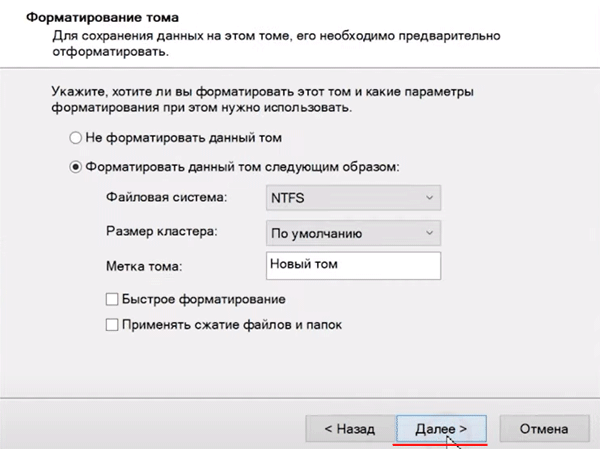Click the "Быстрое форматирование" label text
The image size is (600, 449).
204,300
